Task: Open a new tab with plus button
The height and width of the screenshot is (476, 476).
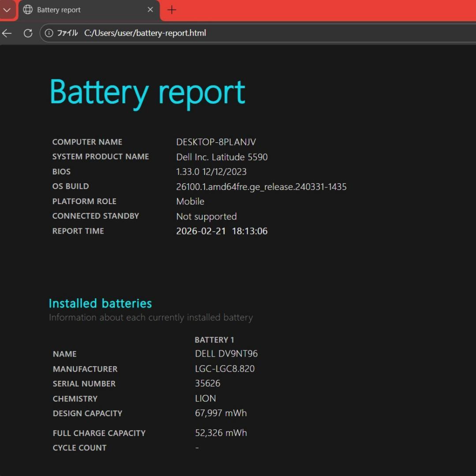Action: pos(172,10)
